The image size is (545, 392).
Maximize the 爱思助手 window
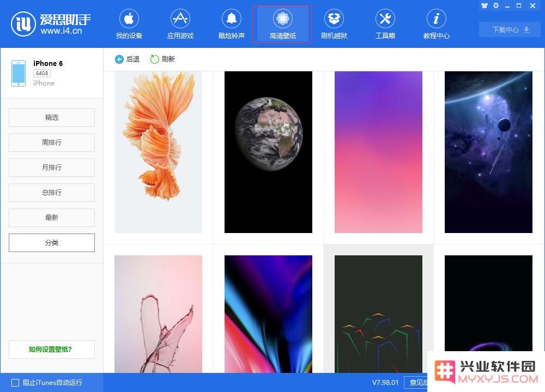[x=519, y=5]
